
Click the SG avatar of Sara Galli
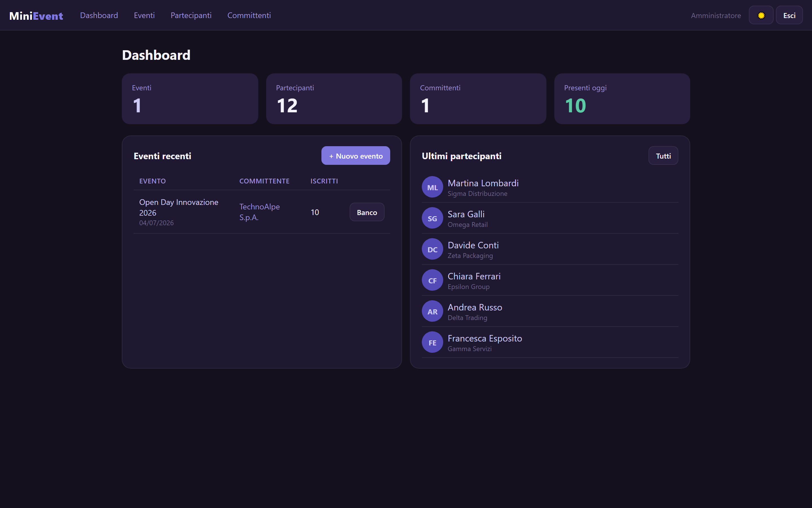click(432, 218)
